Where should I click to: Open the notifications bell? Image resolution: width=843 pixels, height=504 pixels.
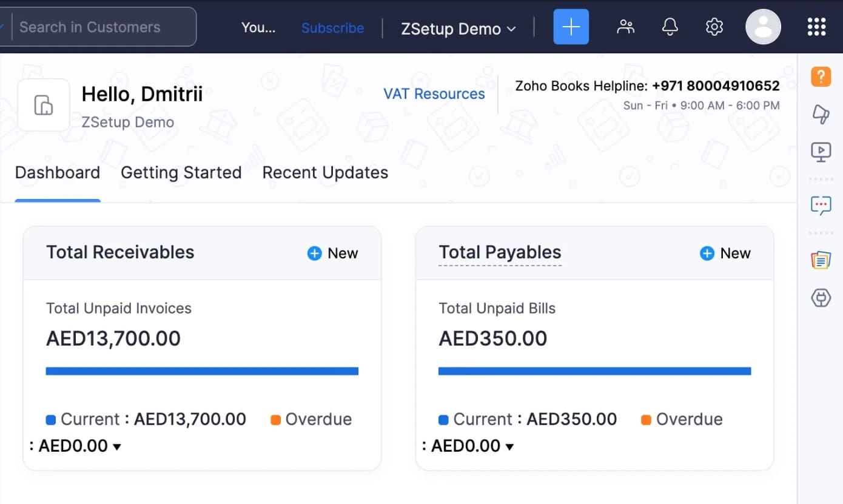pos(670,27)
